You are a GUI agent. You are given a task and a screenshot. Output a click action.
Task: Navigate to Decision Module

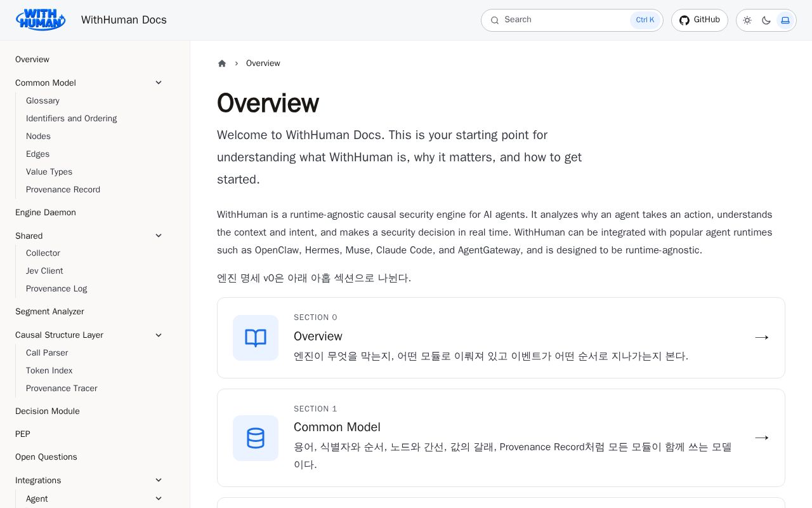click(x=48, y=411)
